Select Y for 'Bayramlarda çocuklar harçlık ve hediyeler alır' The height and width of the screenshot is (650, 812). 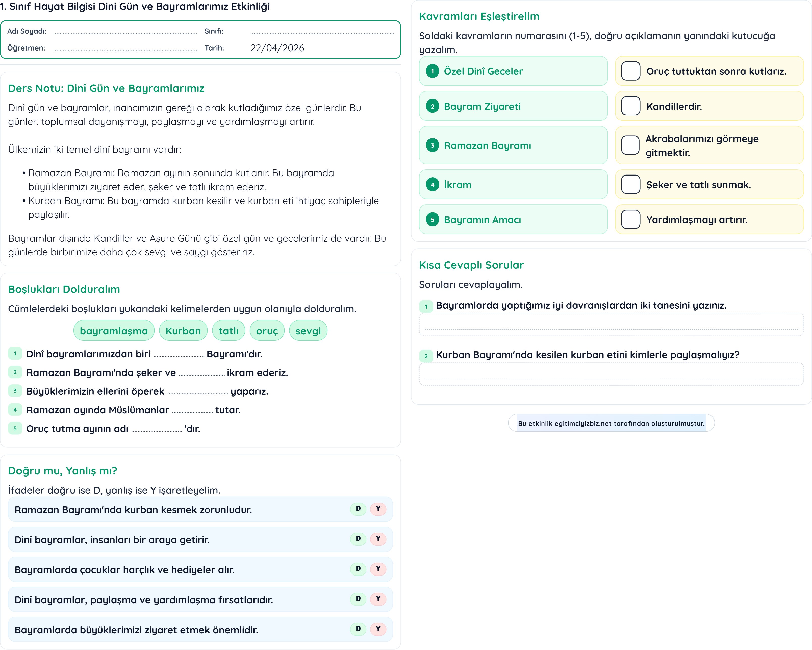tap(378, 569)
